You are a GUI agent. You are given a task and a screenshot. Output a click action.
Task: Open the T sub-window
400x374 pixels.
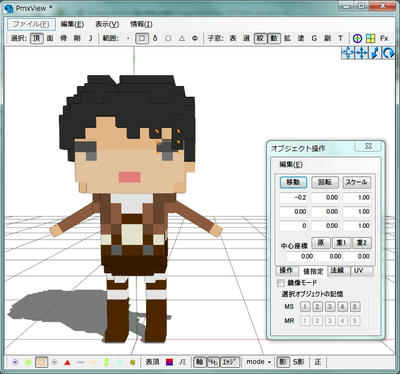click(x=340, y=38)
